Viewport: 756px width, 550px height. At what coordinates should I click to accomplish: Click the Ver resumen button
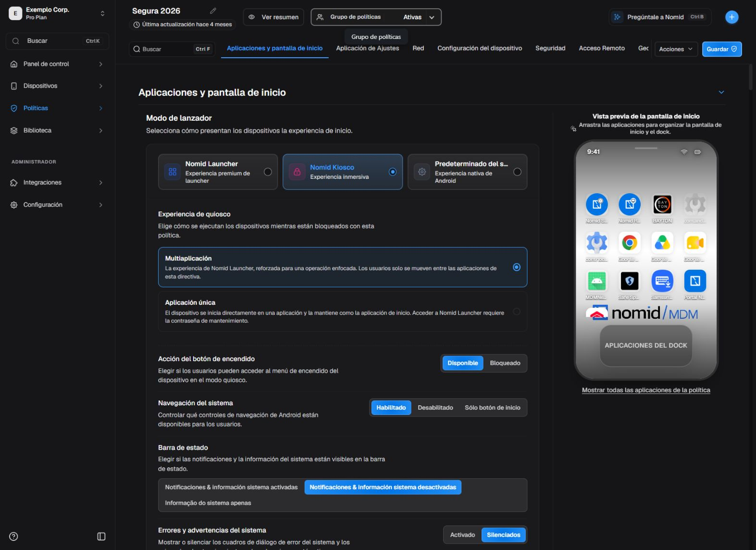pos(273,17)
